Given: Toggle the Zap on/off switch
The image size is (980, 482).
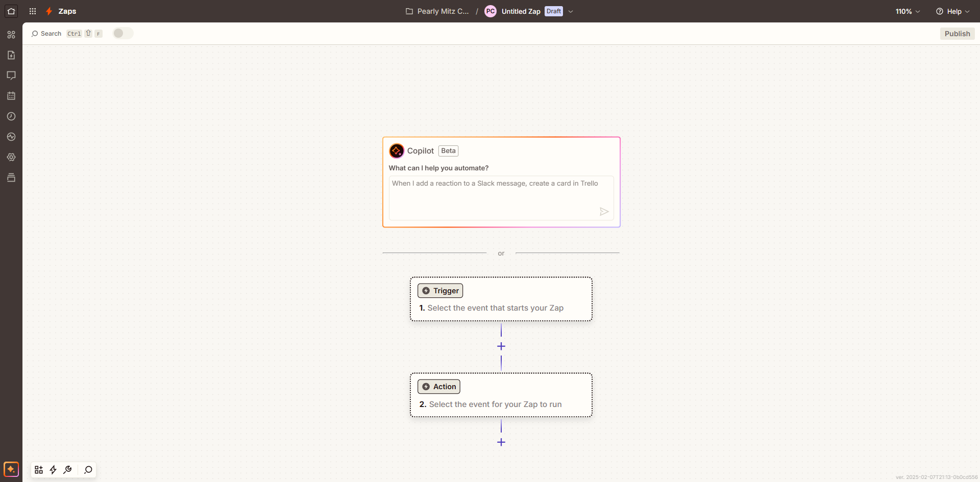Looking at the screenshot, I should (x=122, y=34).
